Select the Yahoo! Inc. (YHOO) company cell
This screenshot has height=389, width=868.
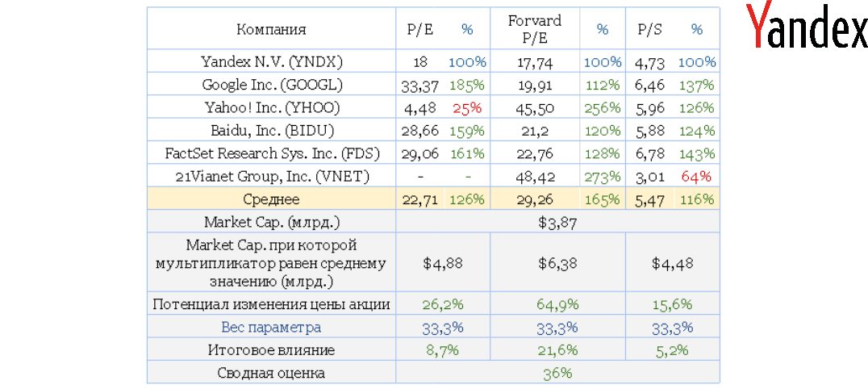tap(271, 107)
